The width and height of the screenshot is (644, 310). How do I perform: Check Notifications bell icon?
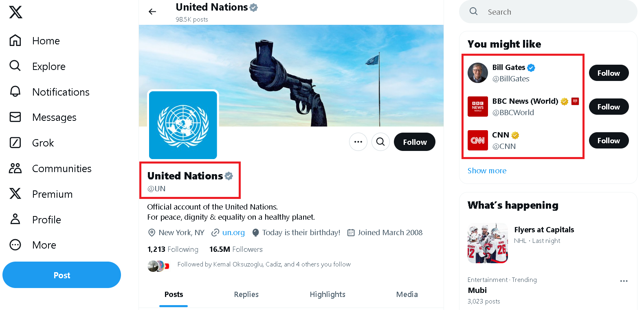pos(15,92)
